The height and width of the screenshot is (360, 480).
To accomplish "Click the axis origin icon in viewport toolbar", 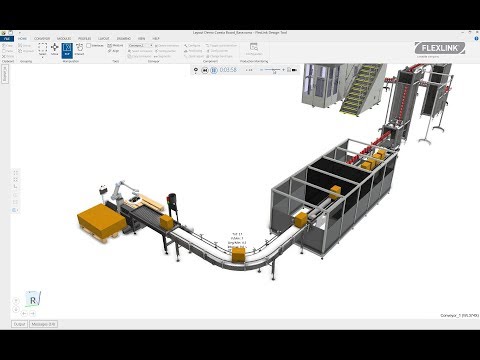I will (15, 187).
